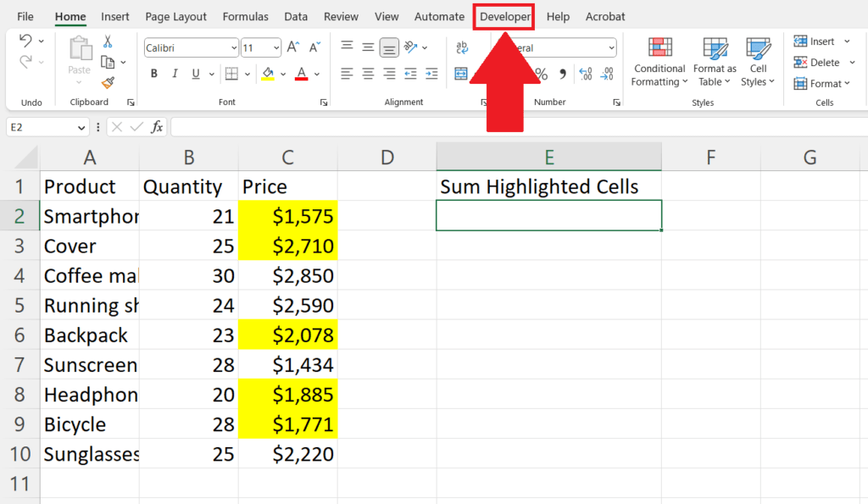Increase font size with the larger A icon

pos(292,46)
